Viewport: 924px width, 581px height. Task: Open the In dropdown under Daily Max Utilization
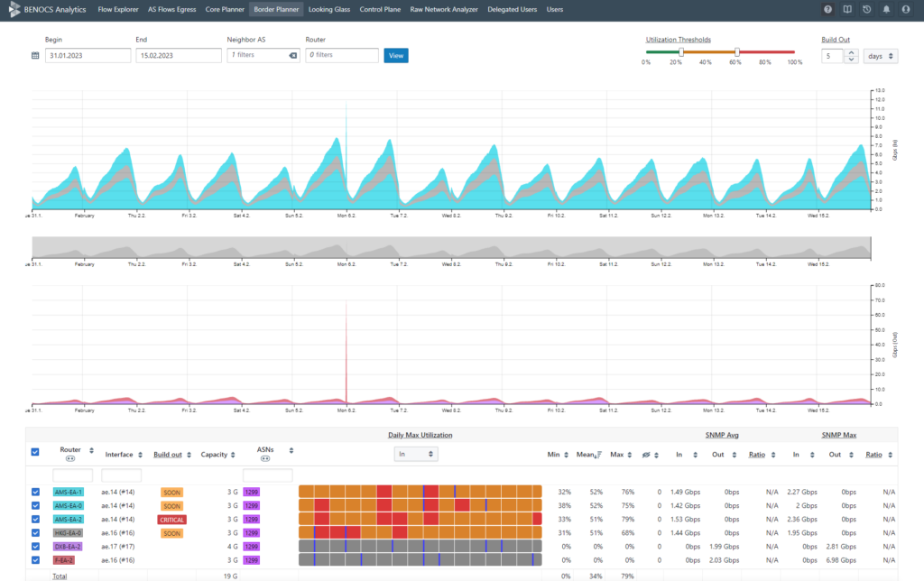[x=415, y=454]
